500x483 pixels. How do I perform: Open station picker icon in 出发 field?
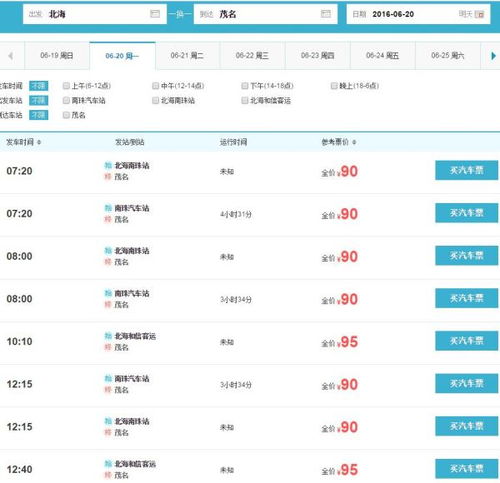point(155,14)
